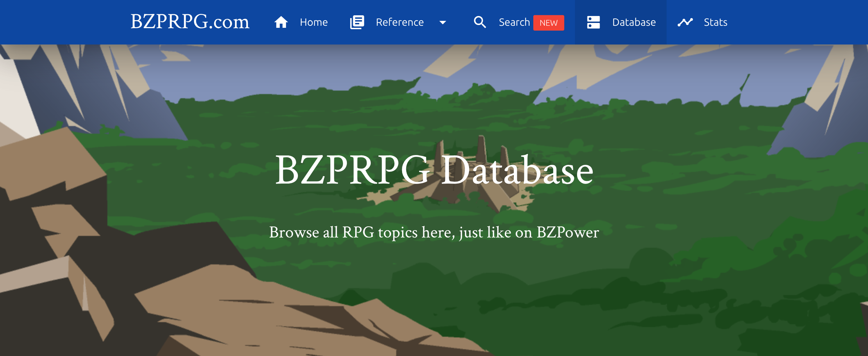Open the Home page
This screenshot has width=868, height=356.
[314, 22]
